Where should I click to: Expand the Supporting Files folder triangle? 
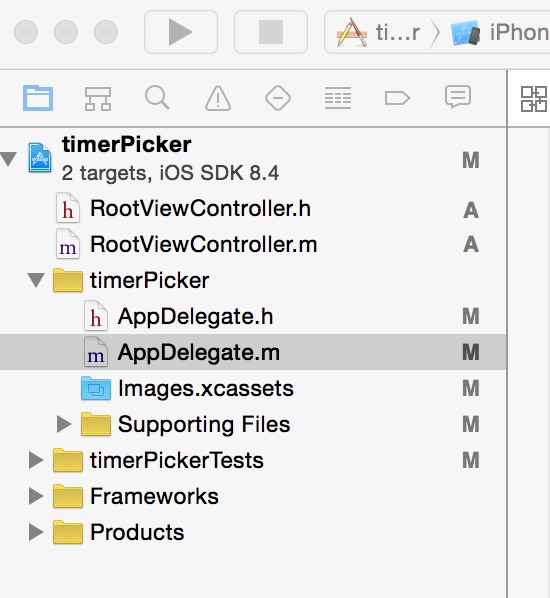(64, 424)
